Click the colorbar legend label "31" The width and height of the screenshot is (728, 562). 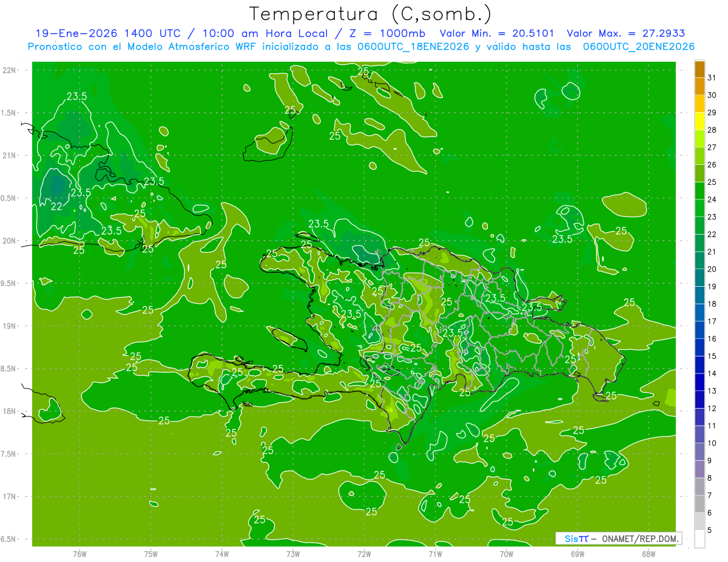(712, 78)
